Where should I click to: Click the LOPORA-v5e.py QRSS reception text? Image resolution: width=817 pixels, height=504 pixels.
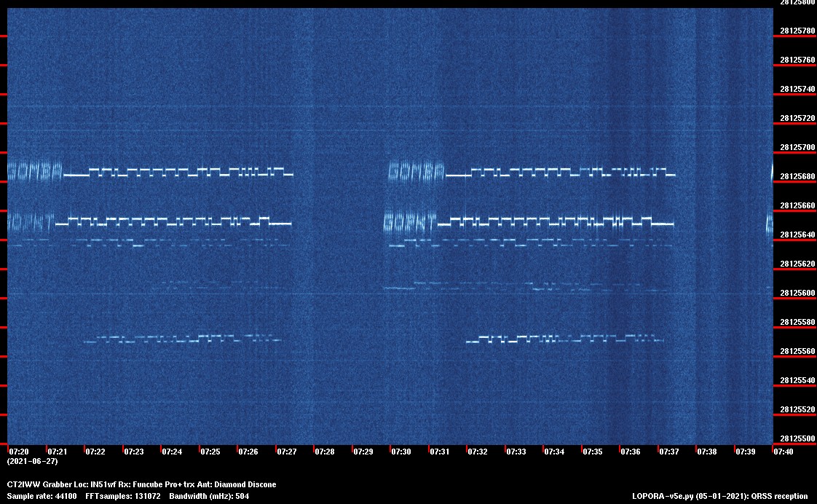[x=720, y=497]
